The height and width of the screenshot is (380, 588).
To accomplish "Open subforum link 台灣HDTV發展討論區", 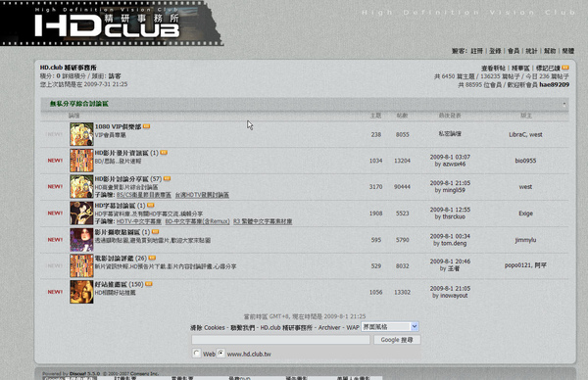I will click(x=202, y=195).
